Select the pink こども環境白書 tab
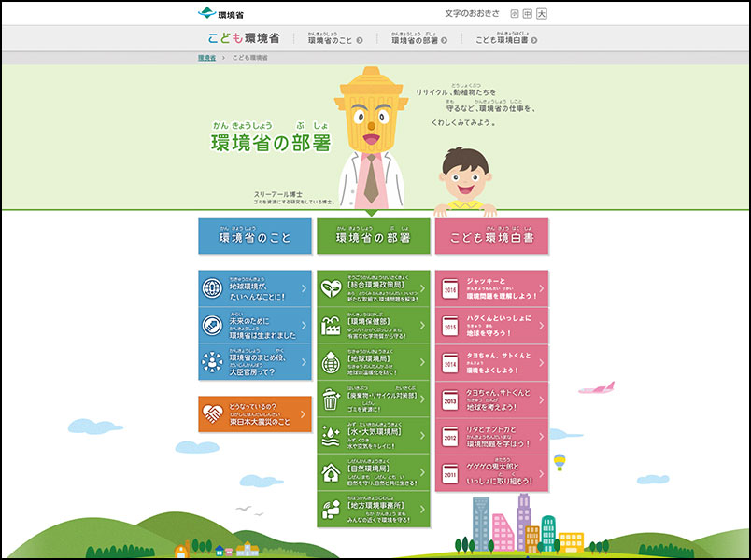The width and height of the screenshot is (751, 560). 491,237
